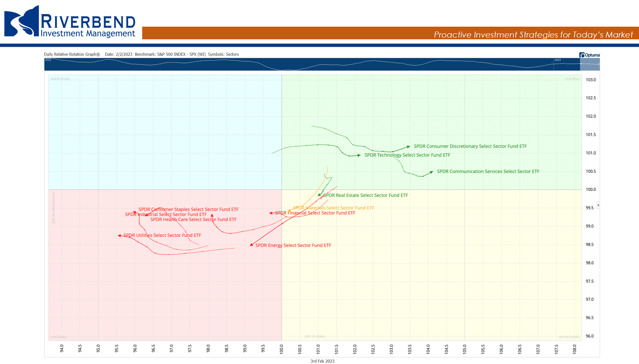Click the Daily Relative Rotation Graph title
The width and height of the screenshot is (639, 364).
72,54
